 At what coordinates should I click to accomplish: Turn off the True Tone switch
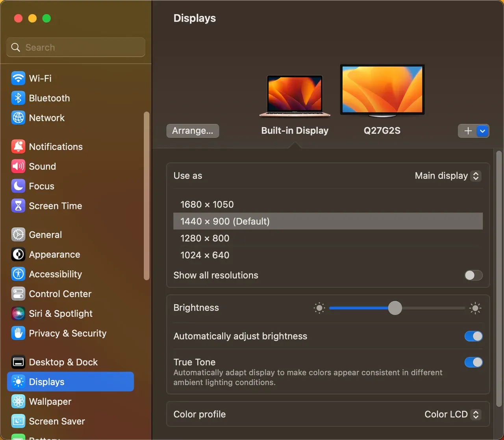(473, 362)
